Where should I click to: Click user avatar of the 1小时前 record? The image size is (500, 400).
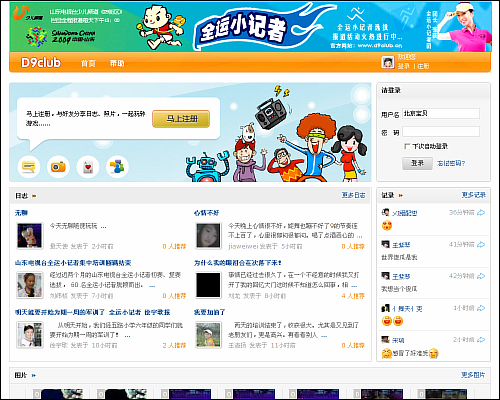tap(386, 308)
